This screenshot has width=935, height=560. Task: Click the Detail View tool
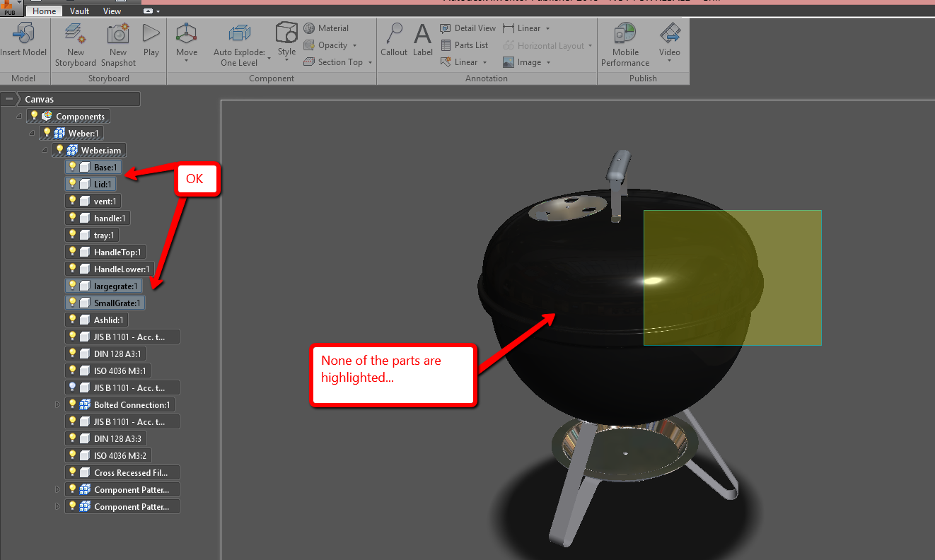[468, 28]
